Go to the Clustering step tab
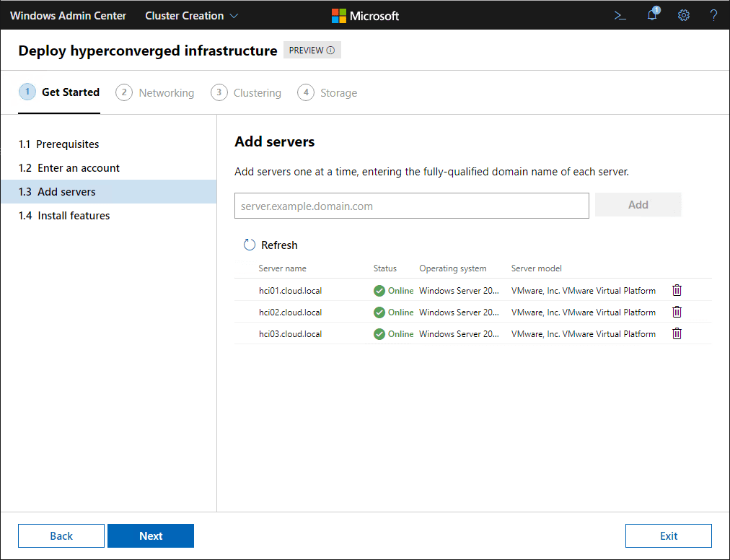The height and width of the screenshot is (560, 730). click(246, 93)
